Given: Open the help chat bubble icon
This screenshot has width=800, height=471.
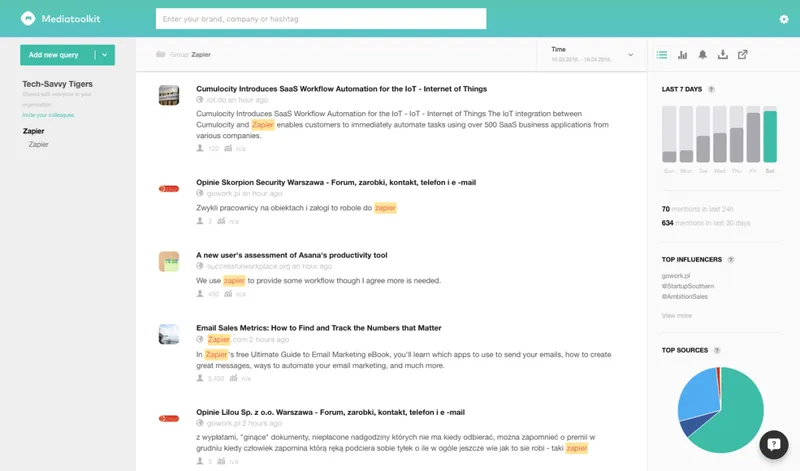Looking at the screenshot, I should (773, 444).
